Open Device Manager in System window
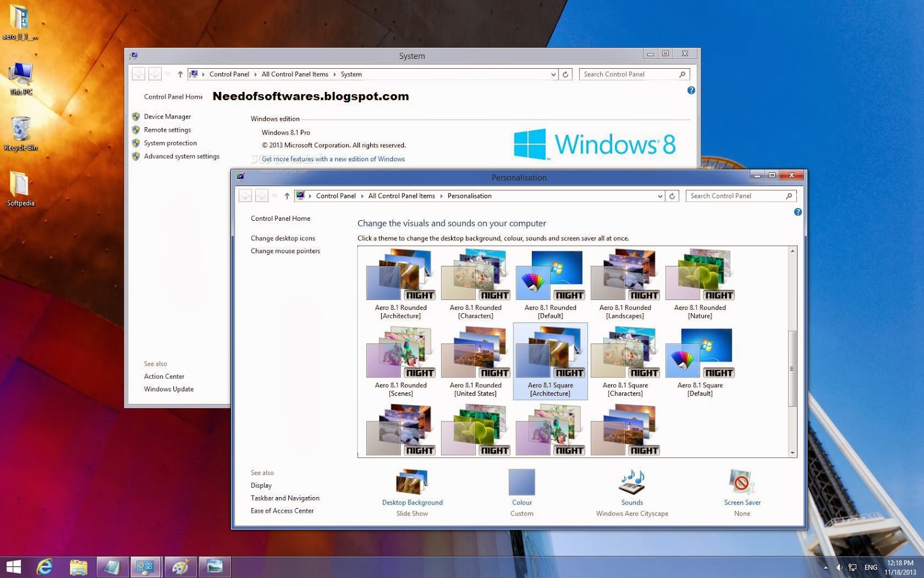Image resolution: width=924 pixels, height=578 pixels. pos(167,117)
